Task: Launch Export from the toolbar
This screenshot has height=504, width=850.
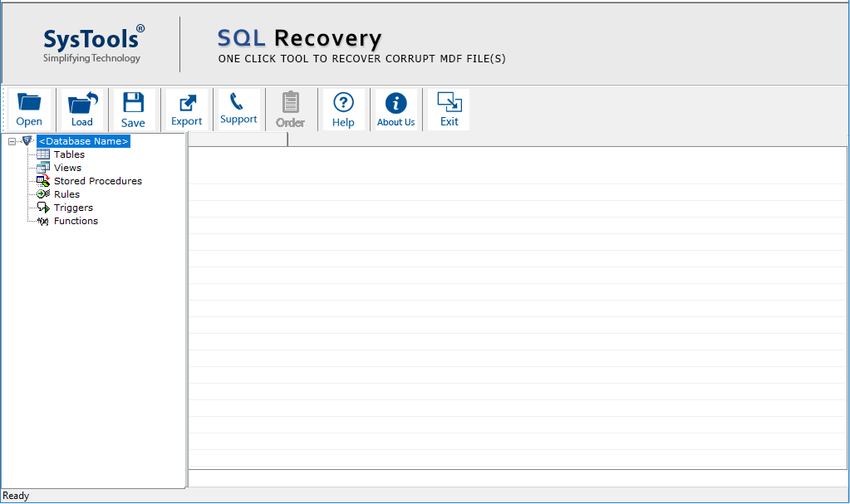Action: pos(187,110)
